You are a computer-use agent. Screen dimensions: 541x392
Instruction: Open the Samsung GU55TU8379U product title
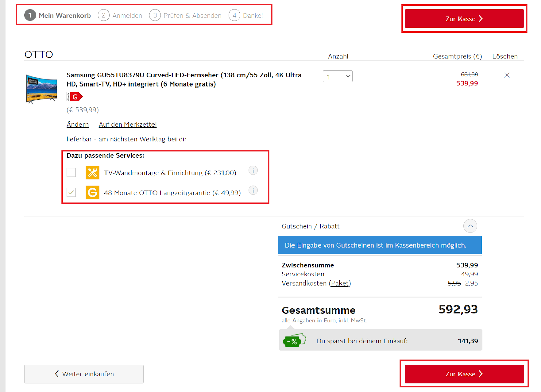pos(184,79)
